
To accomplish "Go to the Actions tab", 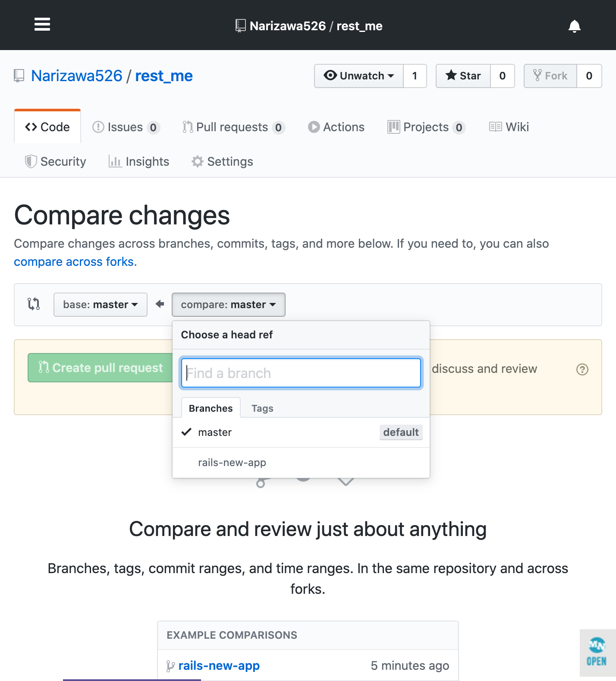I will tap(336, 127).
